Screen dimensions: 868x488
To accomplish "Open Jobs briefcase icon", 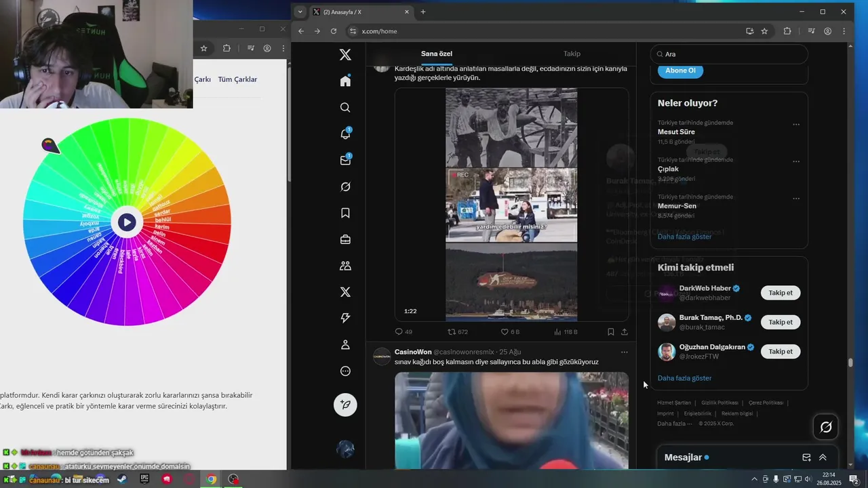I will click(345, 239).
